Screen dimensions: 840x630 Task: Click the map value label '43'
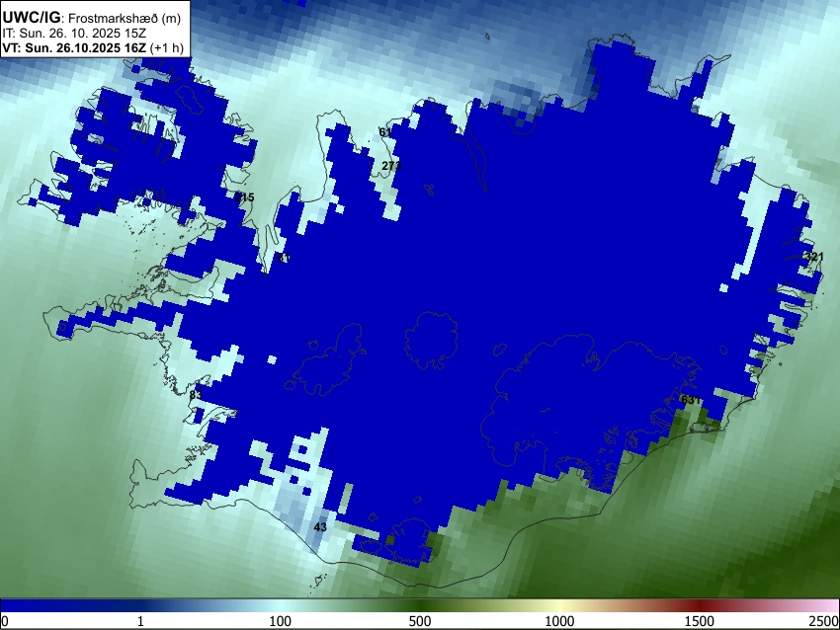coord(320,527)
